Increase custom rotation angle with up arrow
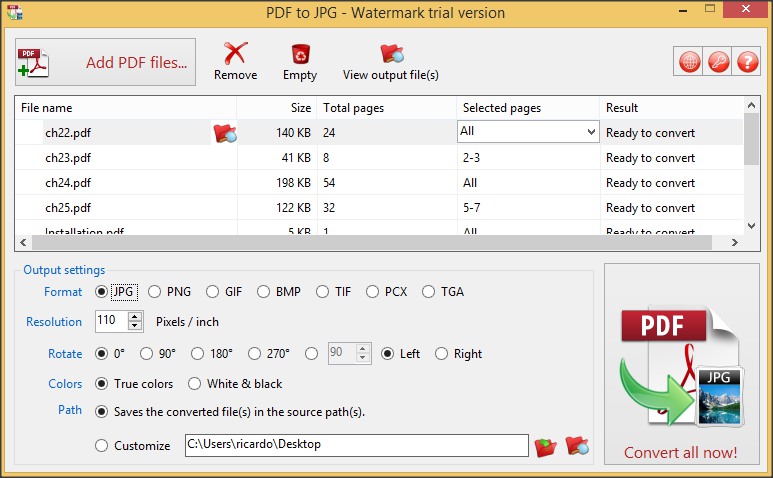773x478 pixels. pos(363,348)
